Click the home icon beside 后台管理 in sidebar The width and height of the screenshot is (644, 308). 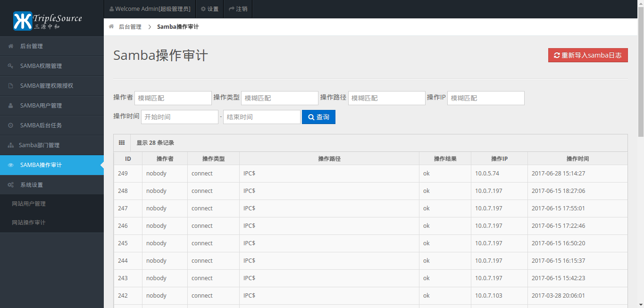[10, 46]
